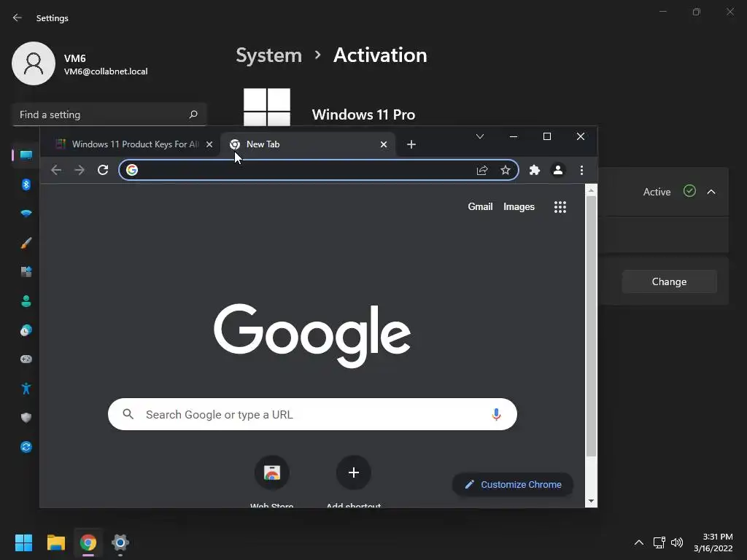Show hidden system tray icons
This screenshot has width=747, height=560.
tap(639, 542)
